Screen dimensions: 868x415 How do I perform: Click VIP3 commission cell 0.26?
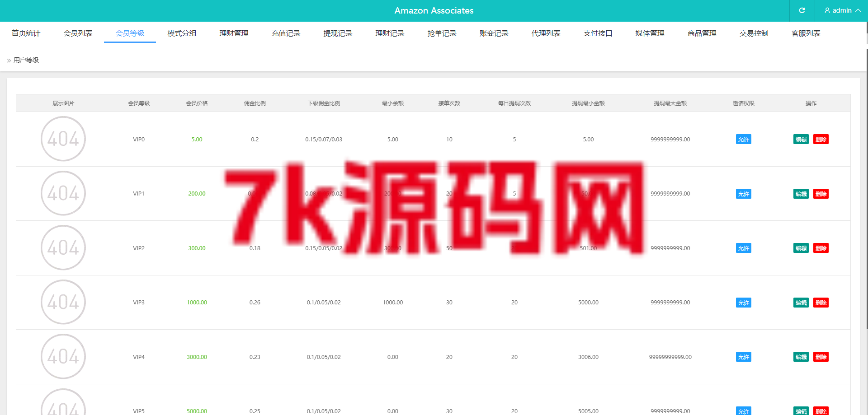click(255, 303)
